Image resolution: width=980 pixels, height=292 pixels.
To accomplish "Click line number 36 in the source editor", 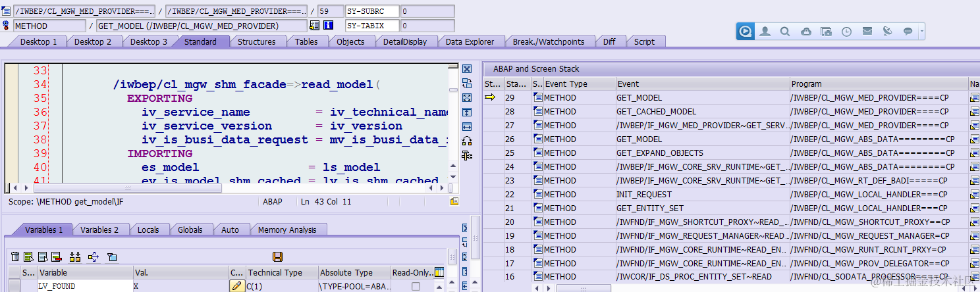I will pos(40,112).
